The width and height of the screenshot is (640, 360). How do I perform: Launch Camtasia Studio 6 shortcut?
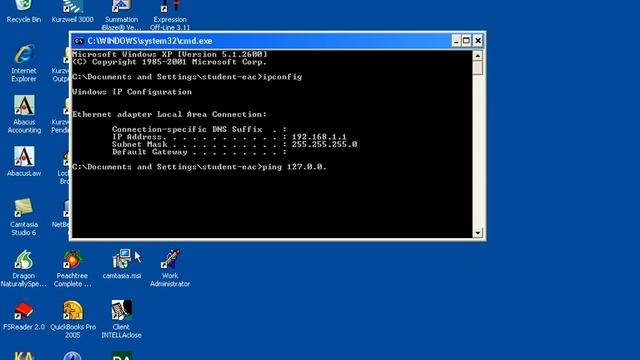pos(24,217)
